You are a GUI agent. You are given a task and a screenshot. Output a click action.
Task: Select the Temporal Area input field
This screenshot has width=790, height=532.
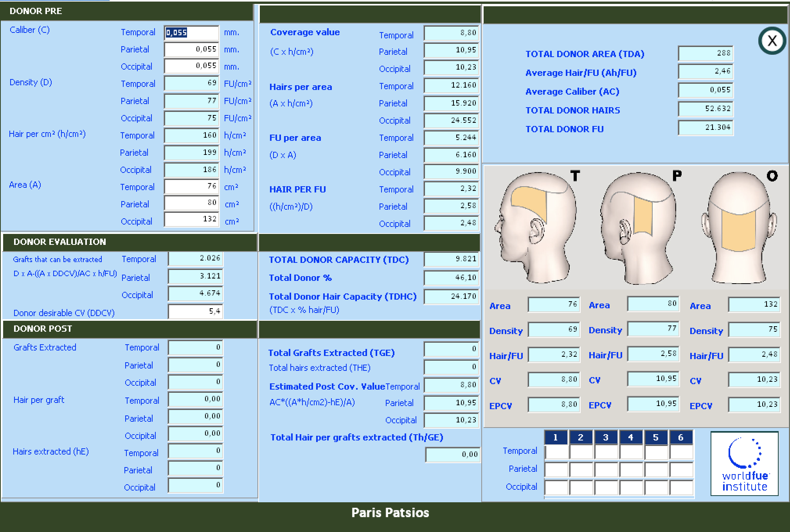click(191, 187)
